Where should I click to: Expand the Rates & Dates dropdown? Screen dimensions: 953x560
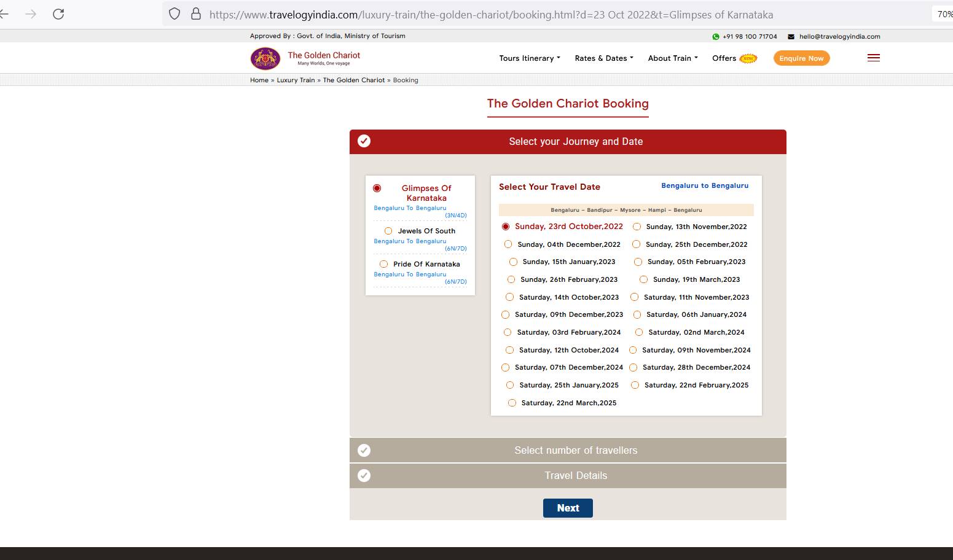603,58
